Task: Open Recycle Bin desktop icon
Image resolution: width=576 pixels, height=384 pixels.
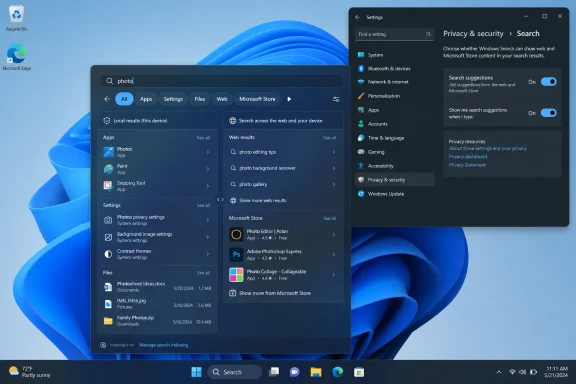Action: 17,18
